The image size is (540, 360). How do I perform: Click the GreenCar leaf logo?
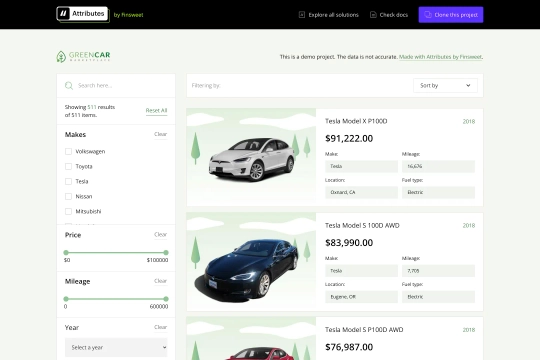(61, 56)
